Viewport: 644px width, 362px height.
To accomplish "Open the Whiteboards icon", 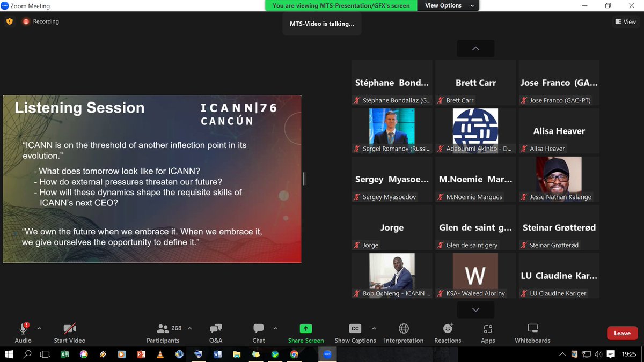I will coord(532,328).
